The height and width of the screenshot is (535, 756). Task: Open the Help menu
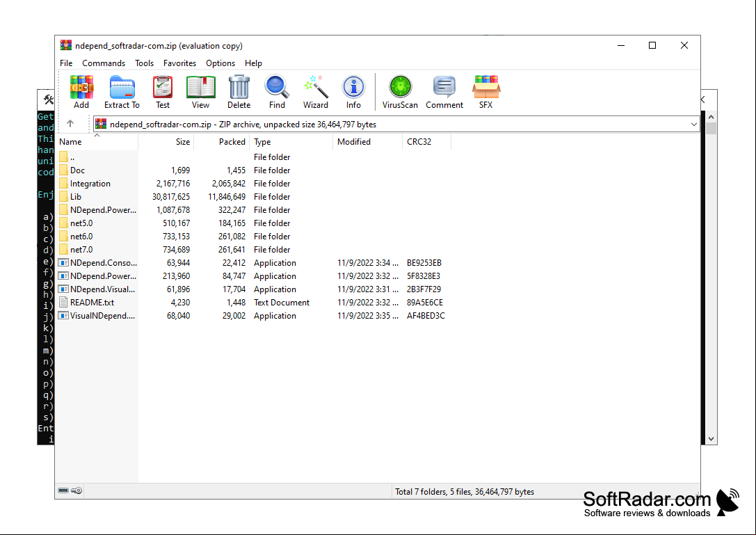coord(253,63)
